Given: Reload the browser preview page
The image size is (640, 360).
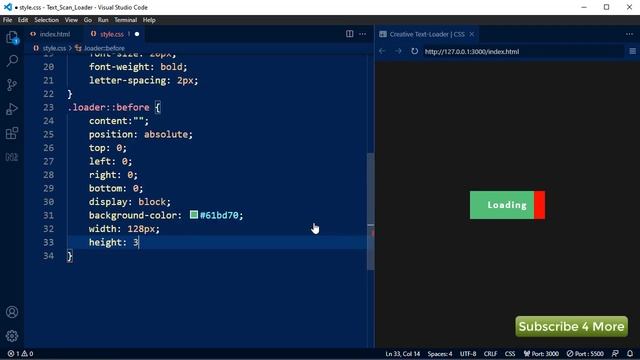Looking at the screenshot, I should [x=414, y=51].
